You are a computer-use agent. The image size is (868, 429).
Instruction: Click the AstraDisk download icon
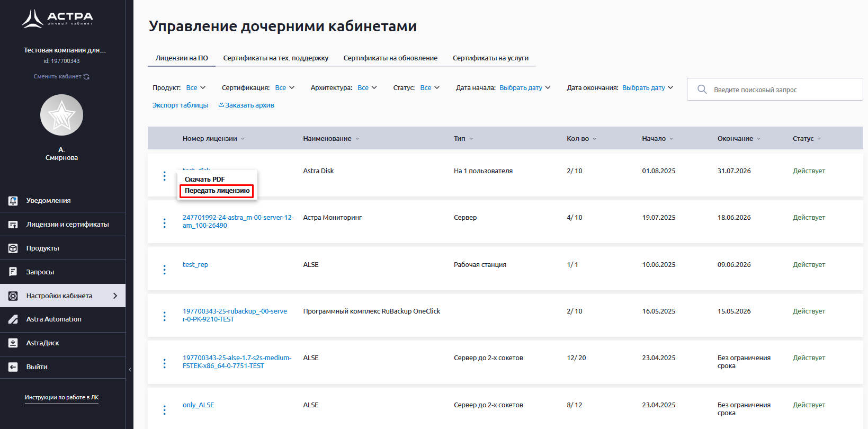pyautogui.click(x=13, y=343)
